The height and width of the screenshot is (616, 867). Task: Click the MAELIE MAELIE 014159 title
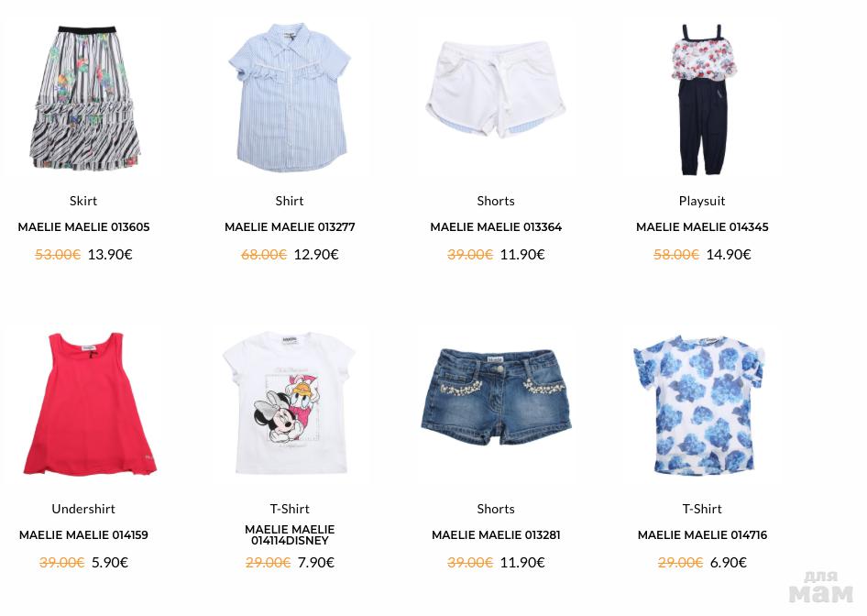point(83,534)
